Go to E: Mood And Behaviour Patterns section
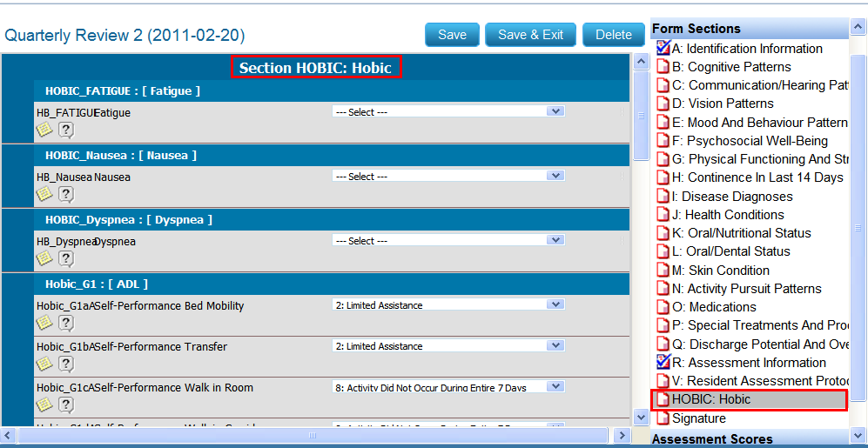The image size is (868, 448). (x=760, y=123)
